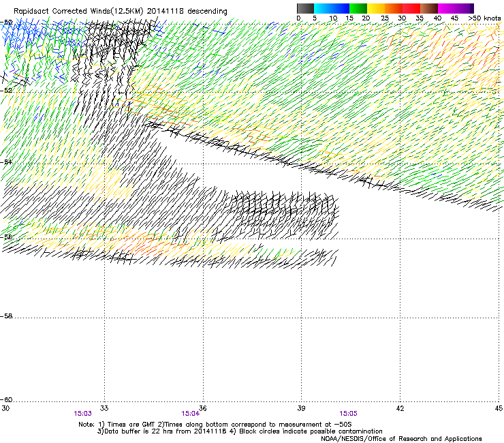Click the 'Rapidscat Corrected Winds(12.5KM)' title
This screenshot has height=443, width=504.
78,12
